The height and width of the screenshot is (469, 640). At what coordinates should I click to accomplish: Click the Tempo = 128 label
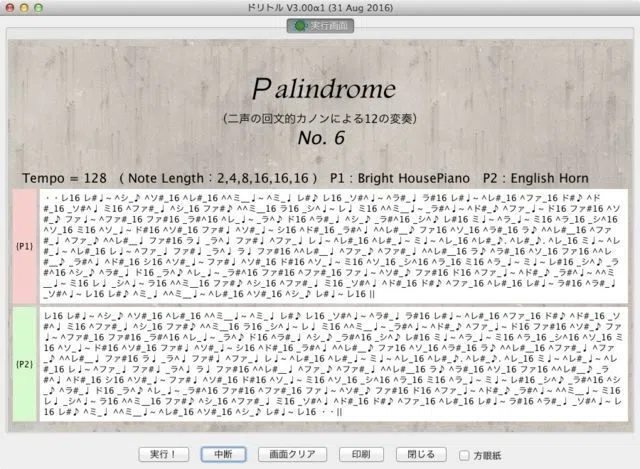[64, 178]
